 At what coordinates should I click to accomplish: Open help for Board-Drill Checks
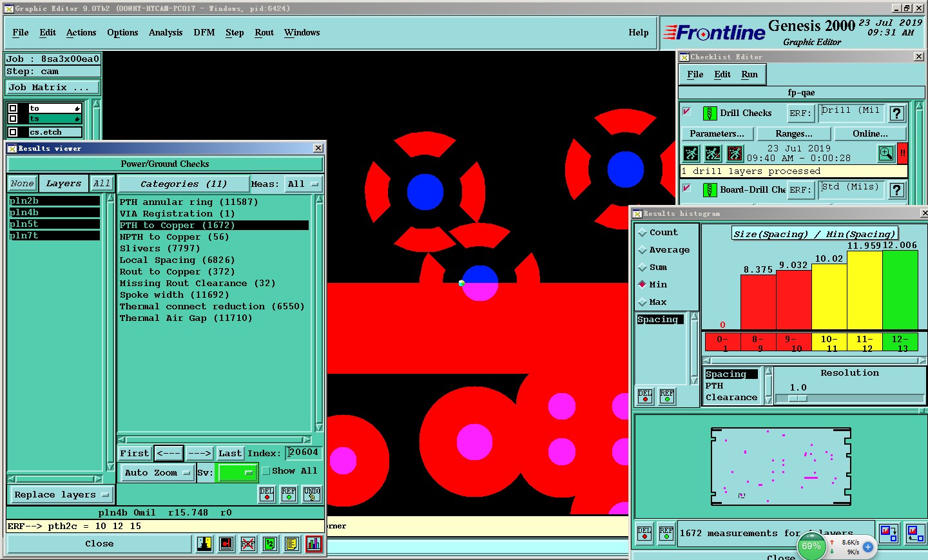click(x=897, y=190)
